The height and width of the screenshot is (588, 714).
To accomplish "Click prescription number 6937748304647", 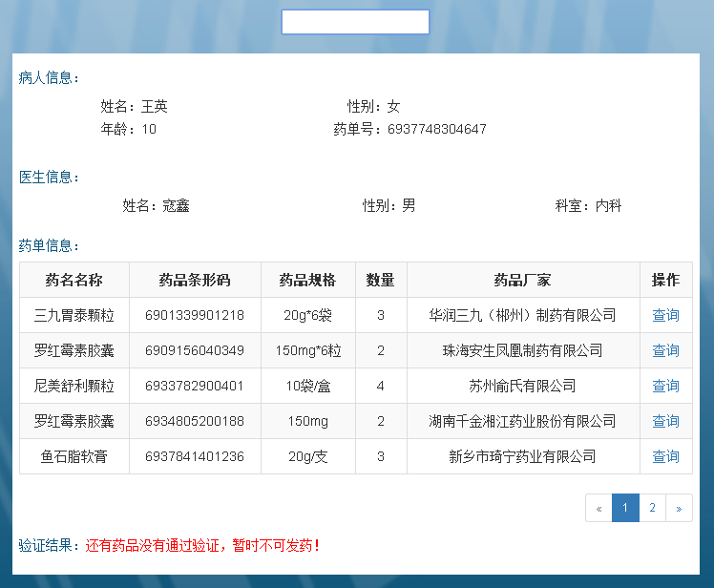I will point(436,130).
